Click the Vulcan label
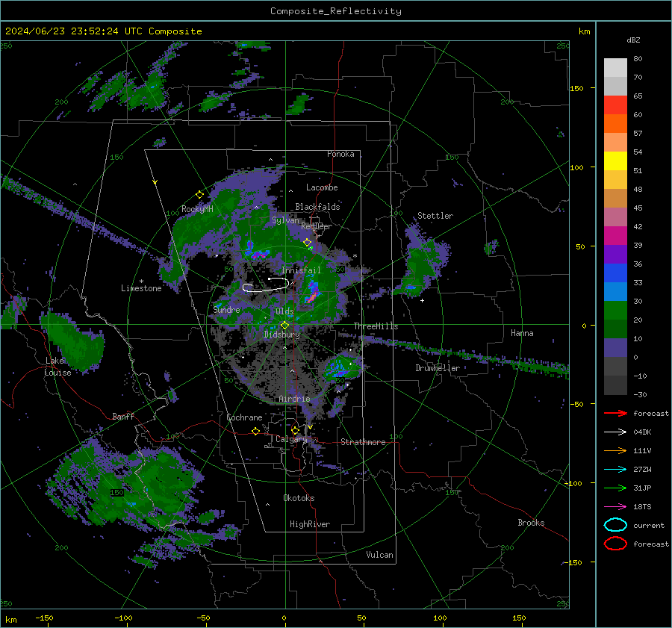The image size is (672, 628). [379, 555]
